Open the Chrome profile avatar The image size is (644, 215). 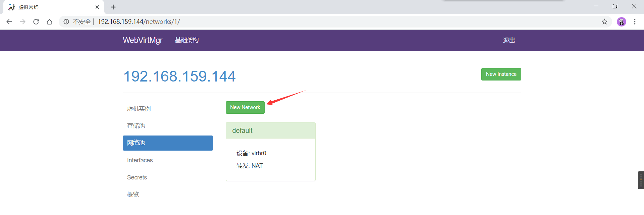click(x=622, y=22)
